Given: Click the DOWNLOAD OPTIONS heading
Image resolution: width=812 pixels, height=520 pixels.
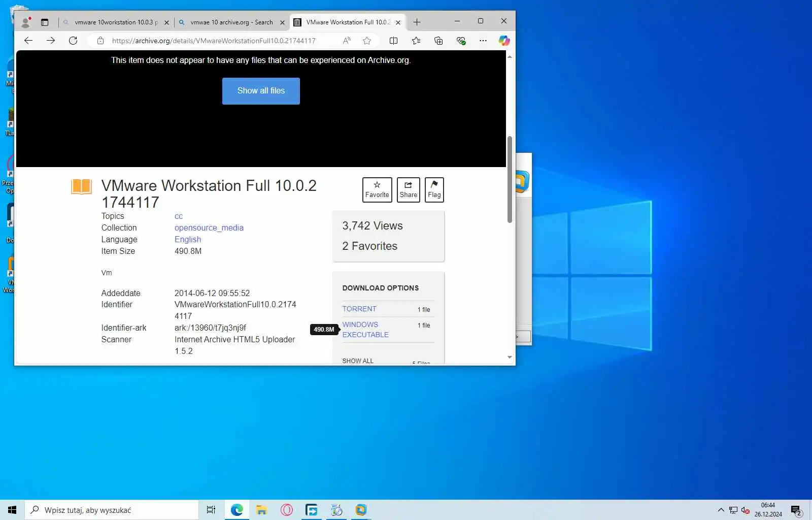Looking at the screenshot, I should pyautogui.click(x=381, y=288).
